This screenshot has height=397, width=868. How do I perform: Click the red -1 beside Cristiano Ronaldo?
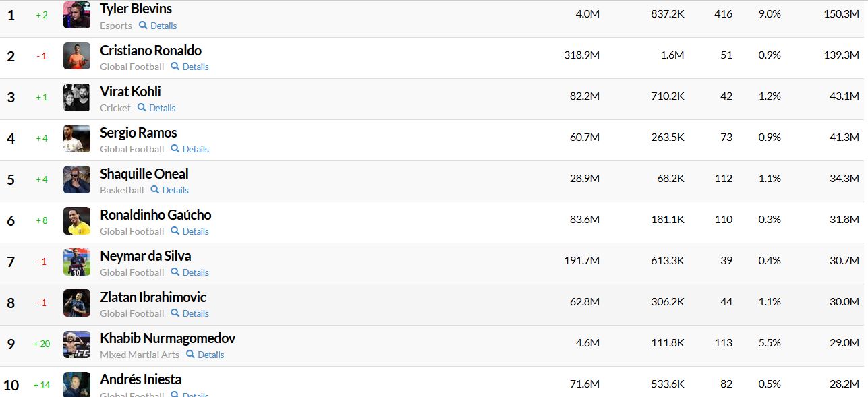point(41,57)
